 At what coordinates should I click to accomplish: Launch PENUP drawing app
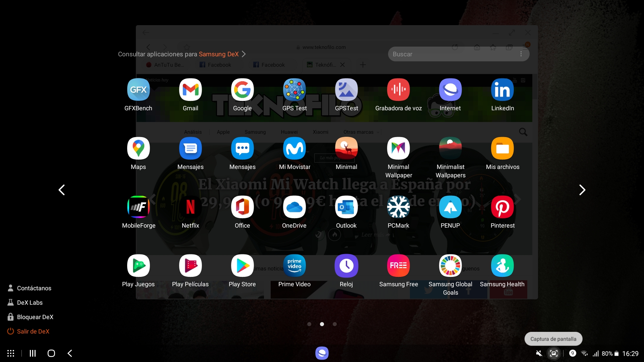click(450, 207)
